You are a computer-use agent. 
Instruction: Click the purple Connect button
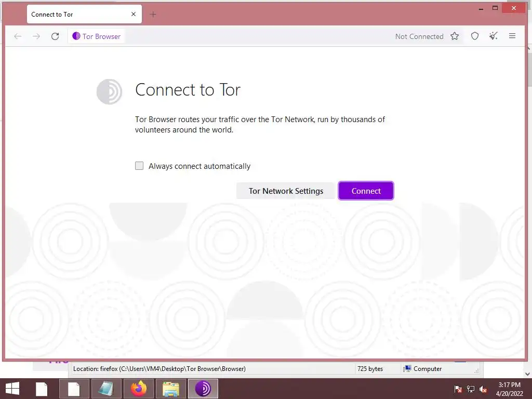point(366,191)
